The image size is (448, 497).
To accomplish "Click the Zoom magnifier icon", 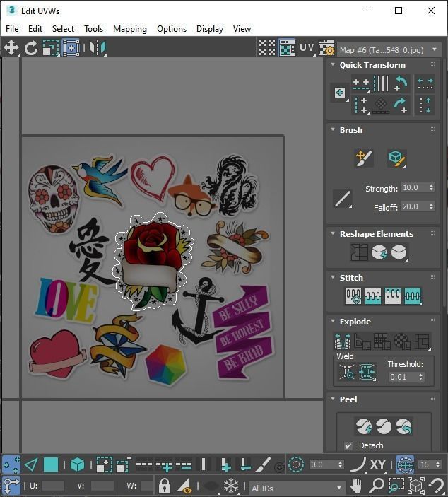I will coord(377,485).
